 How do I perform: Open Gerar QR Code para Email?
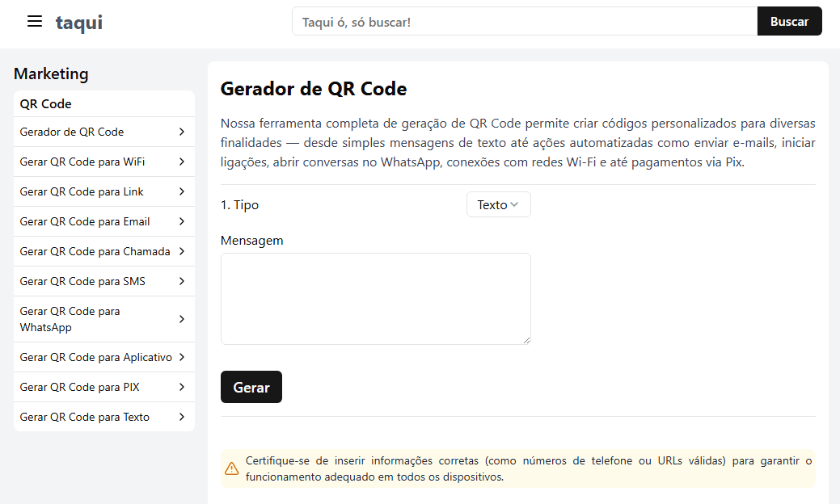click(x=104, y=221)
